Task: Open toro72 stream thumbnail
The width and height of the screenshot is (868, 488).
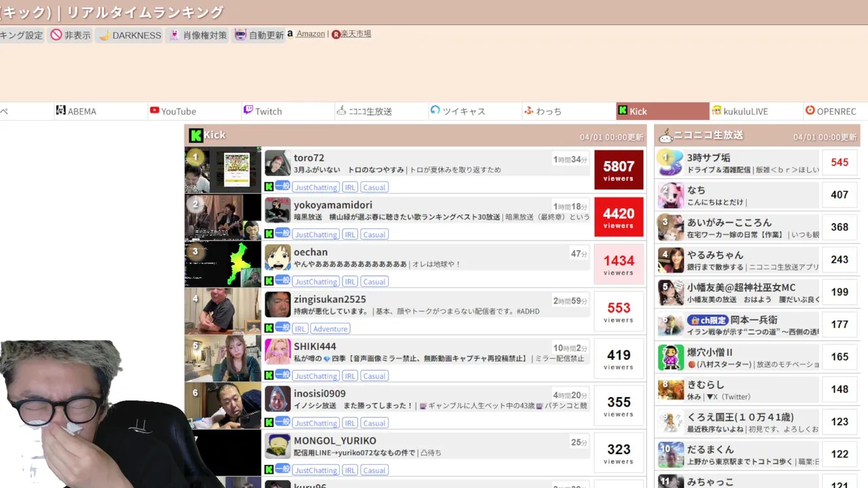Action: [223, 170]
